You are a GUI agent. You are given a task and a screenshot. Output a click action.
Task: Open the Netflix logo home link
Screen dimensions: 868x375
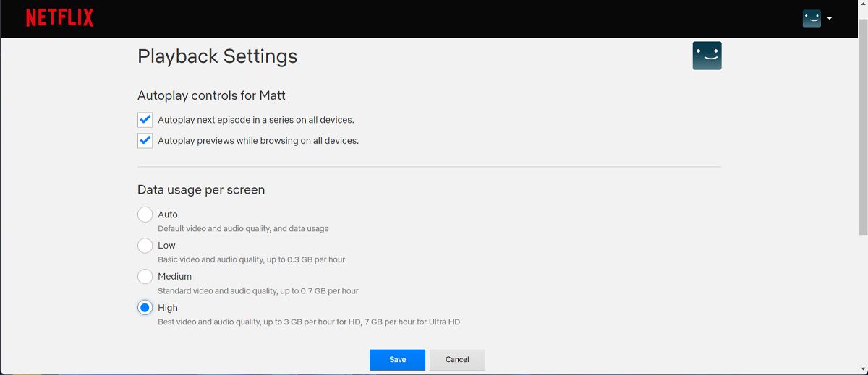60,18
